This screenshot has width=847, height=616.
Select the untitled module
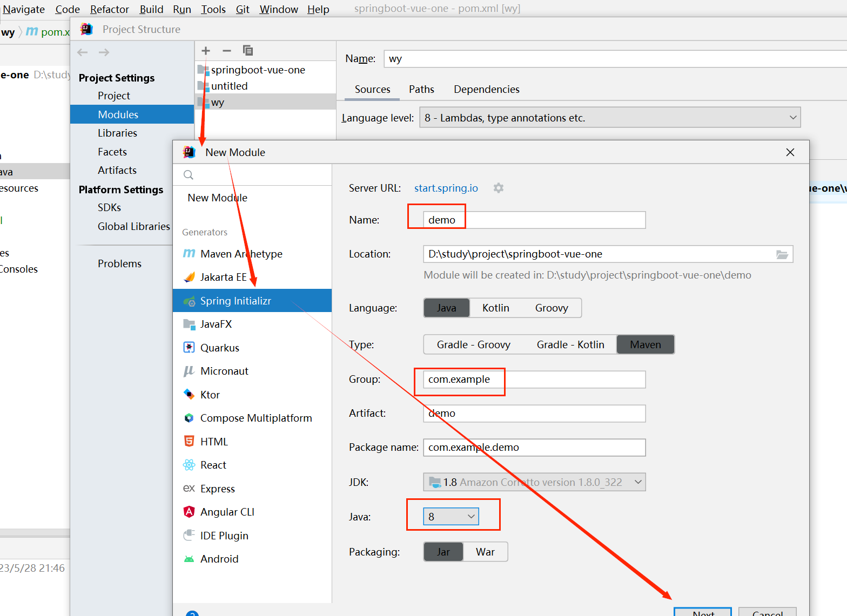pyautogui.click(x=265, y=86)
